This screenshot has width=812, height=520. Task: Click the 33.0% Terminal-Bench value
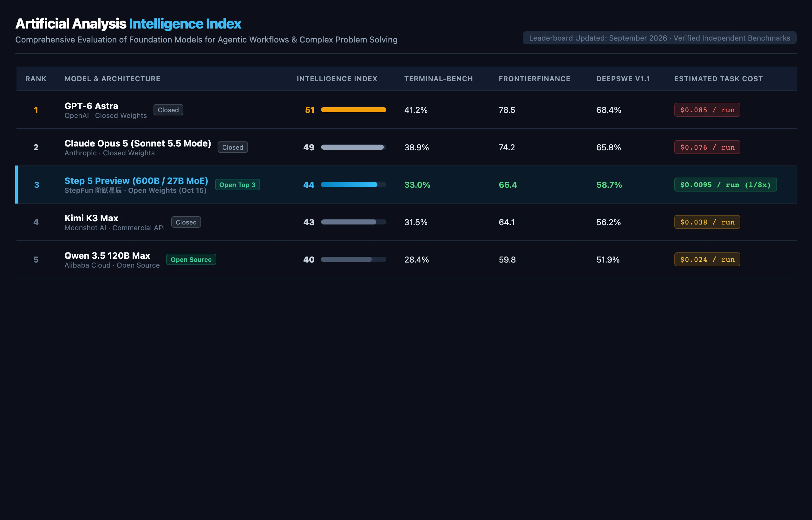[x=417, y=185]
